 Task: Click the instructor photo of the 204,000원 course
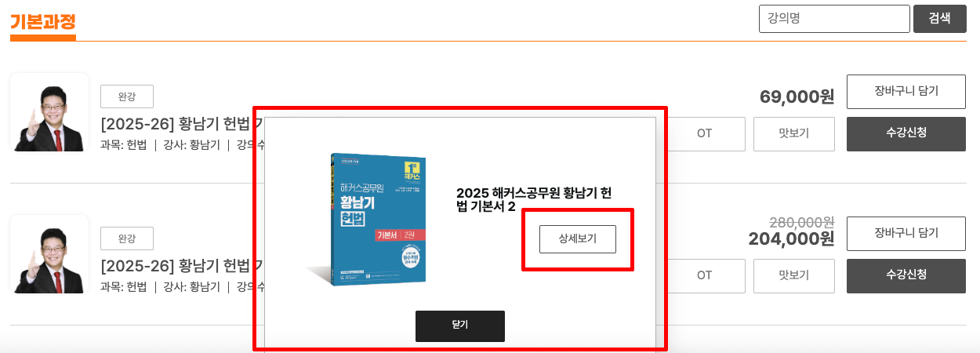(x=49, y=254)
